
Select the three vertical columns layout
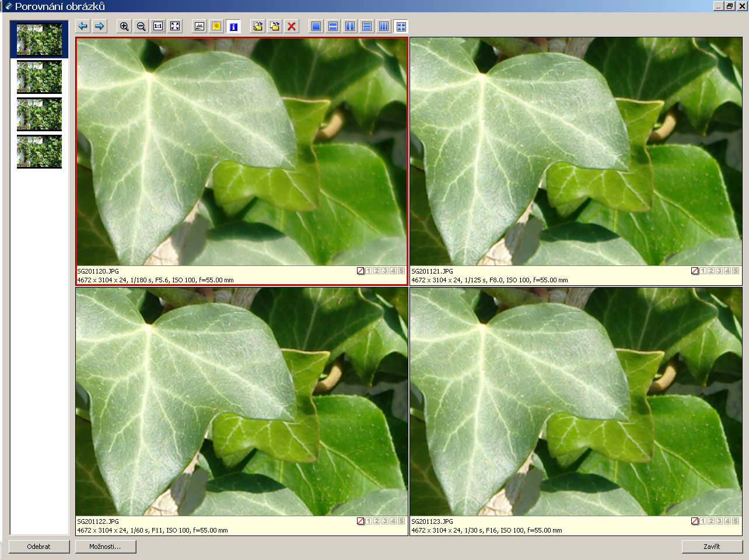tap(384, 26)
